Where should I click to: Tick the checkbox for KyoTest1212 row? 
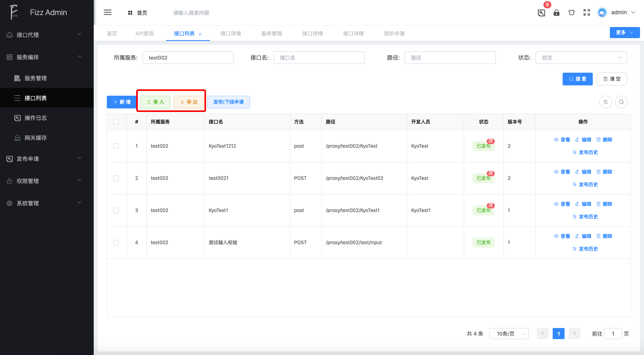pos(116,146)
